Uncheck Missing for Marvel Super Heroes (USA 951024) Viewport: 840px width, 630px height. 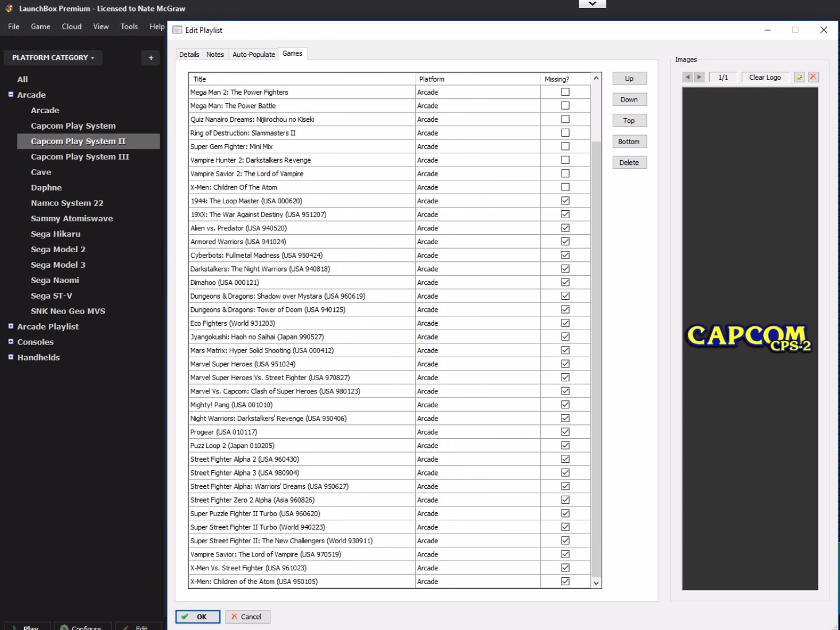[x=566, y=364]
